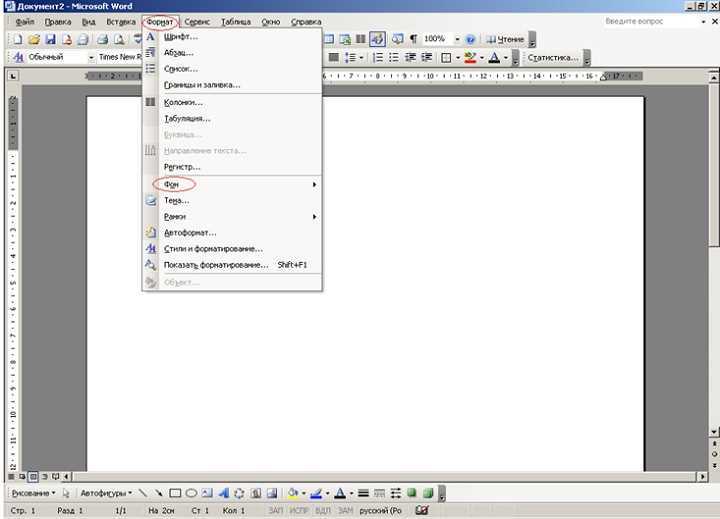Viewport: 720px width, 519px height.
Task: Open the Вставка menu
Action: point(121,22)
